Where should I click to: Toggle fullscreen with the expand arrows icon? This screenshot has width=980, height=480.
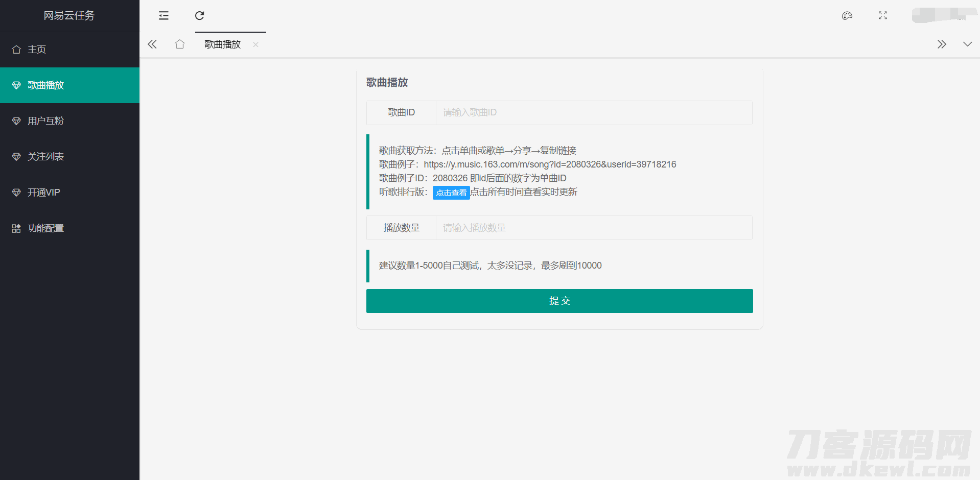coord(882,15)
